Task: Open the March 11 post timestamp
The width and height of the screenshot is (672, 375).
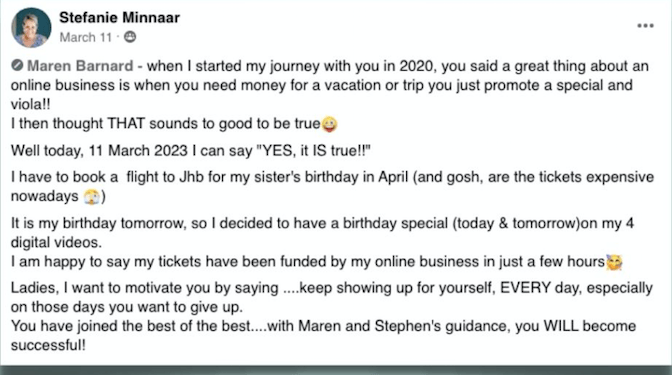Action: [x=86, y=38]
